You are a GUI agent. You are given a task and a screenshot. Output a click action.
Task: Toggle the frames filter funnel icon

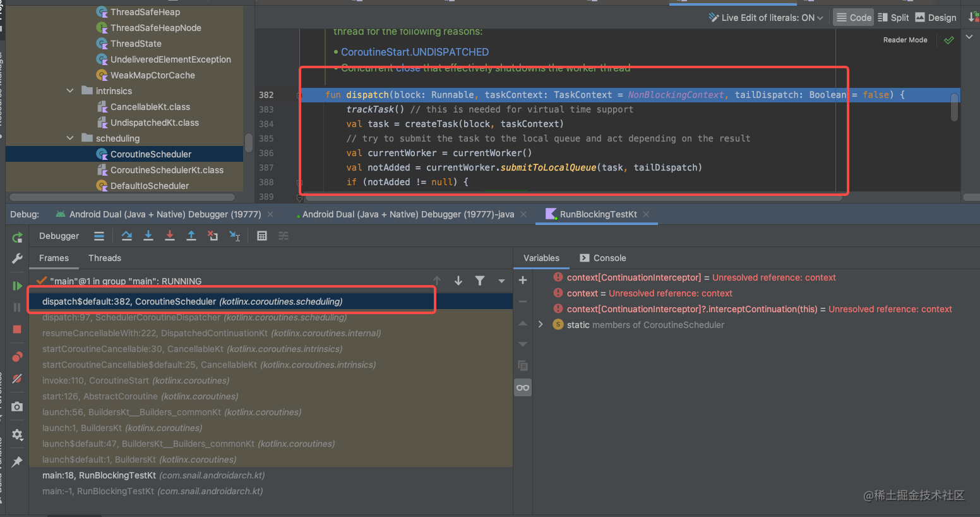pyautogui.click(x=480, y=281)
